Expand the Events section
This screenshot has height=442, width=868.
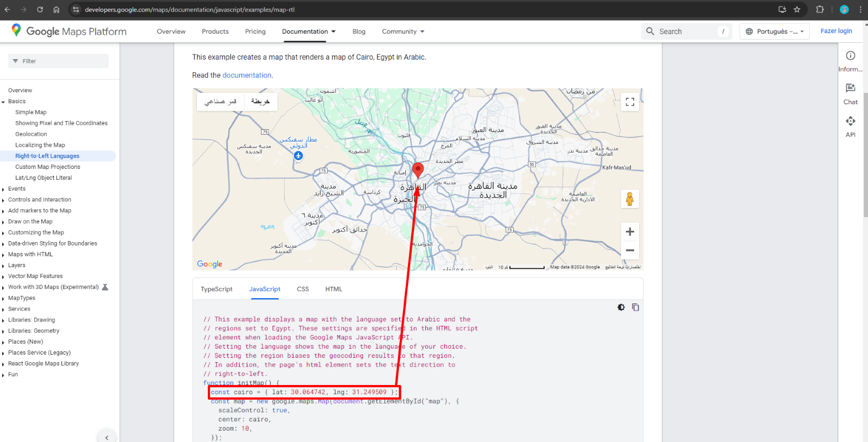(x=3, y=189)
